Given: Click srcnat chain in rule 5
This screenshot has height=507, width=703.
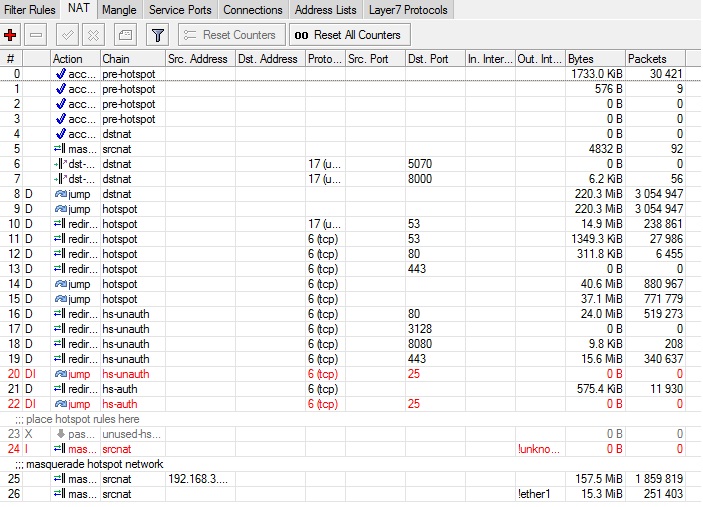Looking at the screenshot, I should [117, 149].
